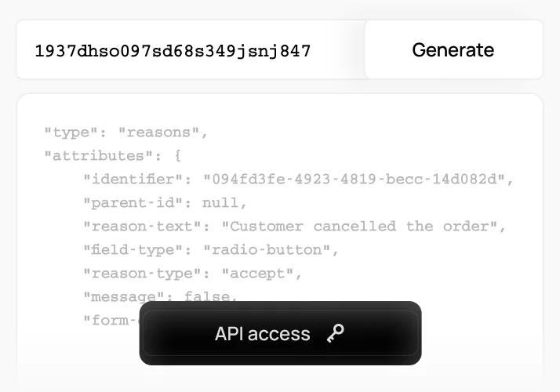This screenshot has width=560, height=392.
Task: Click the null value in parent-id
Action: [x=220, y=203]
